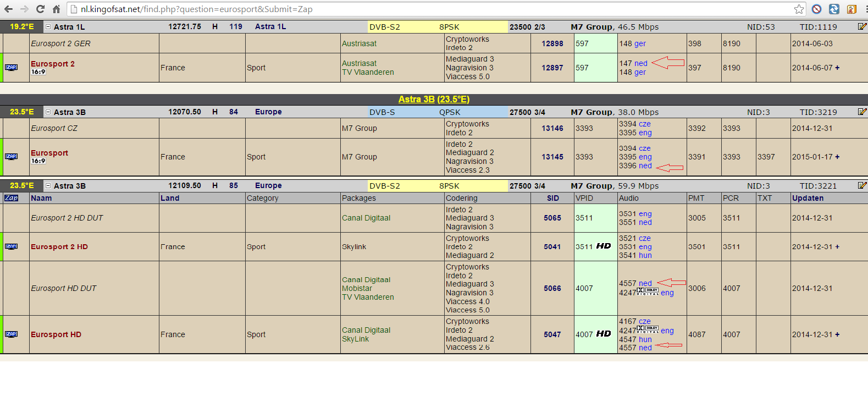The image size is (868, 396).
Task: Click the Updaten column header
Action: [x=808, y=198]
